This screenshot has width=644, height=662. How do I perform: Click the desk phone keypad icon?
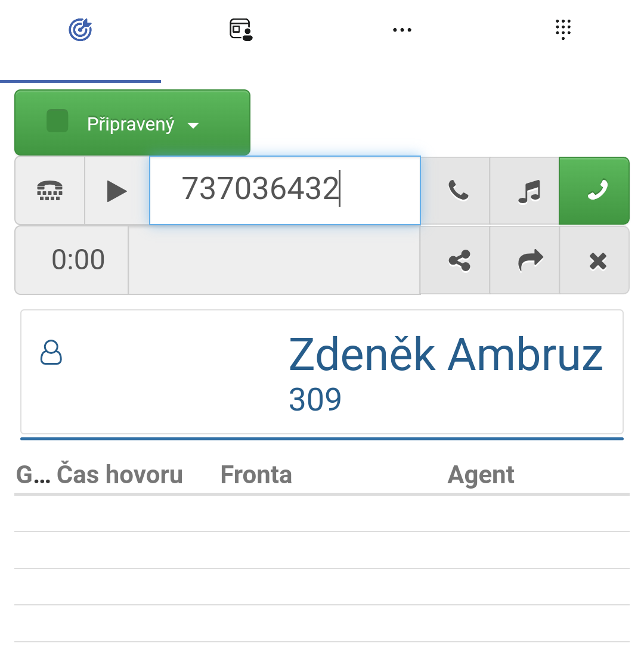pyautogui.click(x=50, y=191)
